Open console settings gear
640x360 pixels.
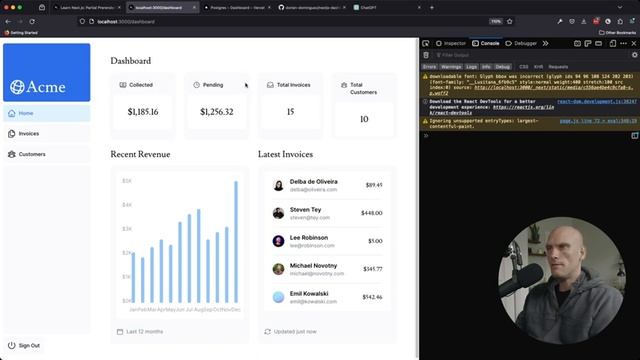click(x=634, y=55)
